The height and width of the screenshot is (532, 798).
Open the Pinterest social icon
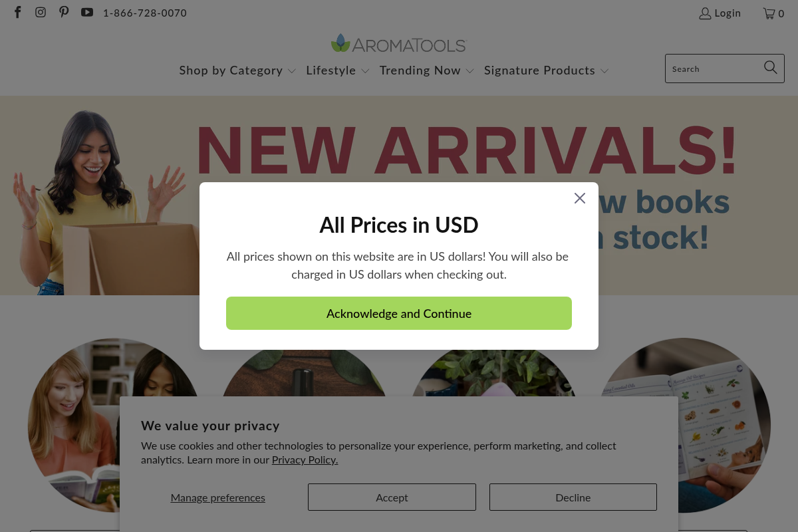click(64, 13)
